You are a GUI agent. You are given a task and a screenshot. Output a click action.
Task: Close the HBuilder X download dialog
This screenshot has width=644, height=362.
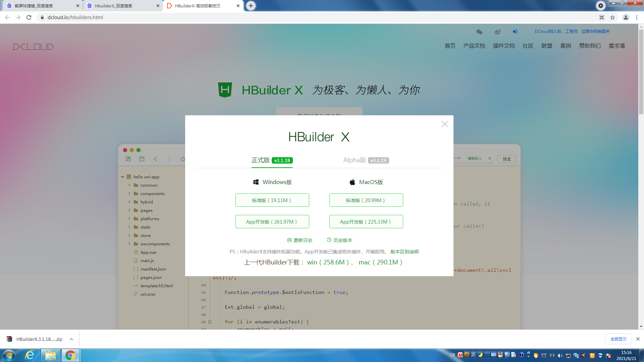445,124
